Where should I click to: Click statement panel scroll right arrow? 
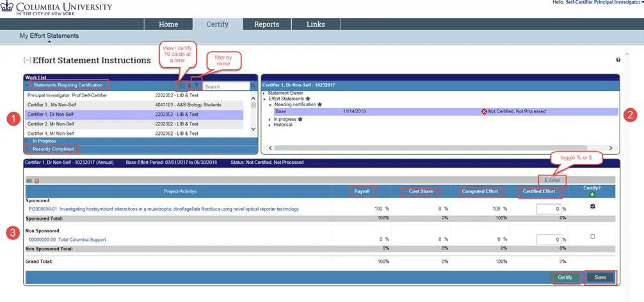tap(611, 148)
